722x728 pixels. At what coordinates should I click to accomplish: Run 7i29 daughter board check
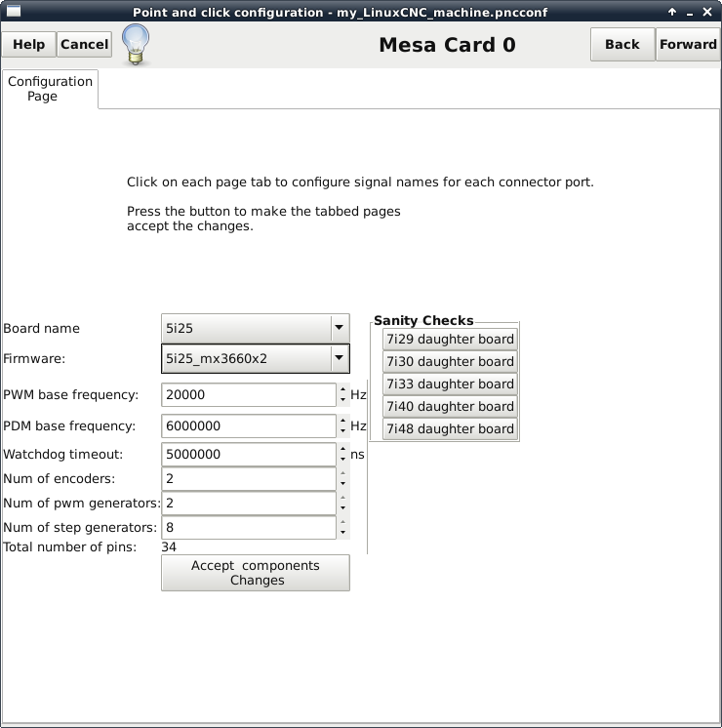449,340
